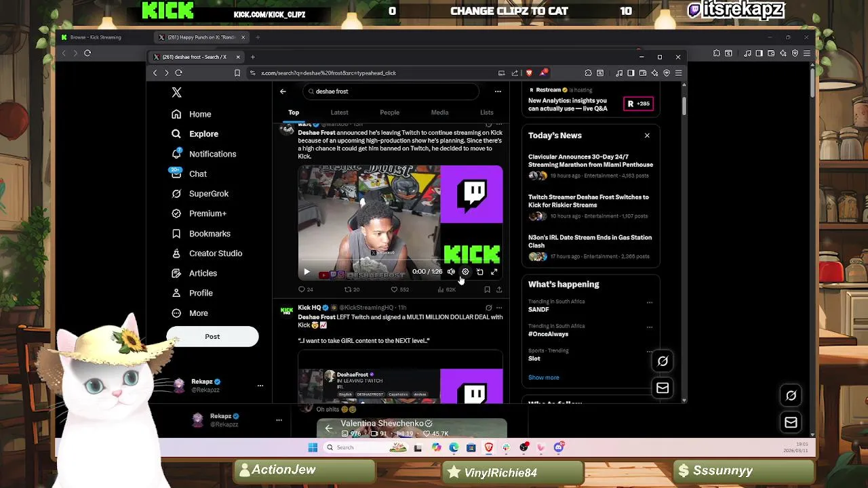Open Bookmarks bookmark icon in sidebar
868x488 pixels.
[x=176, y=234]
